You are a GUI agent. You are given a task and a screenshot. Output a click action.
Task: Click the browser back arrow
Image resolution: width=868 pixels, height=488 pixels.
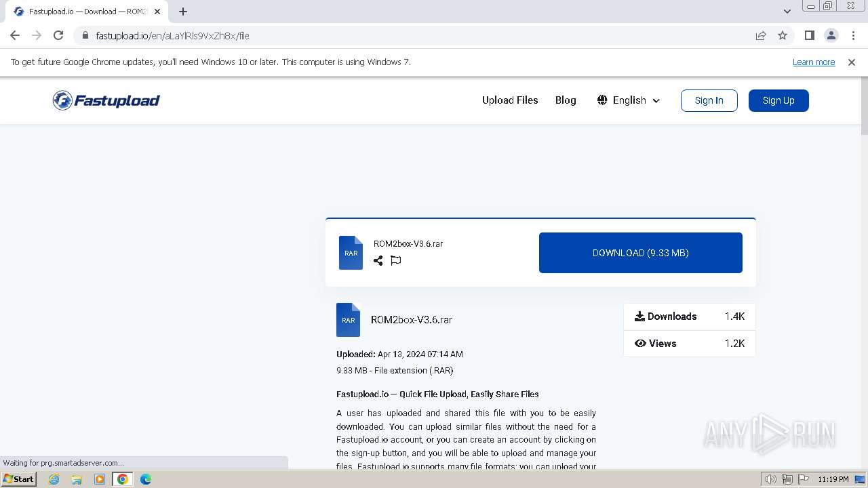tap(15, 35)
